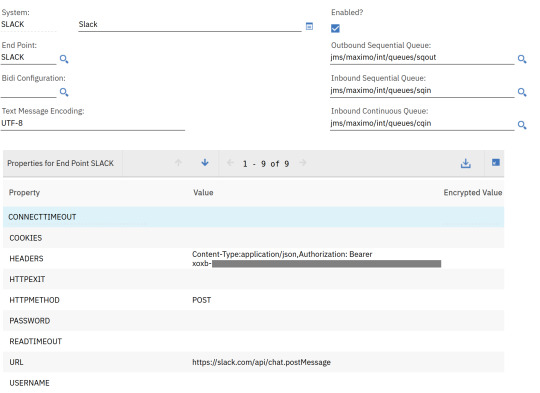The width and height of the screenshot is (540, 393).
Task: Click the POST value
Action: click(201, 300)
